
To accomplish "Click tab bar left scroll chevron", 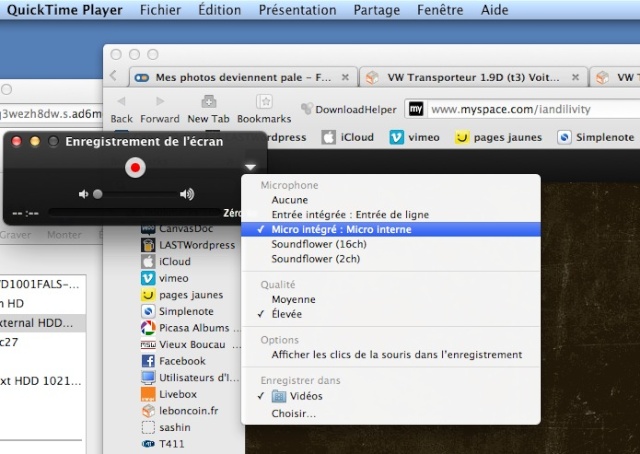I will tap(113, 76).
